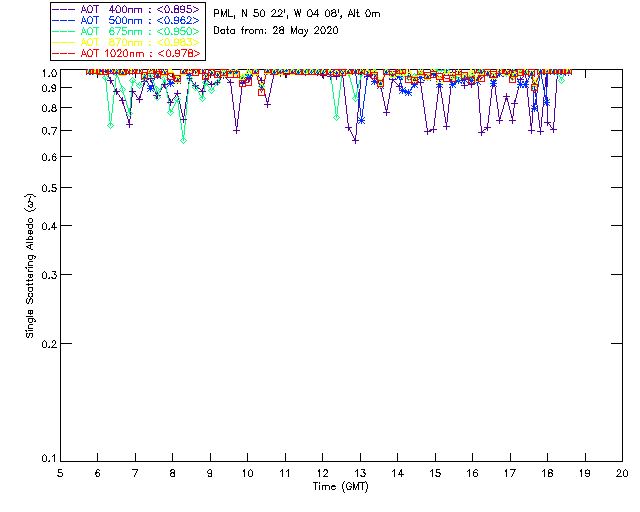Click the lowest purple plus marker near 13 GMT

pyautogui.click(x=356, y=141)
